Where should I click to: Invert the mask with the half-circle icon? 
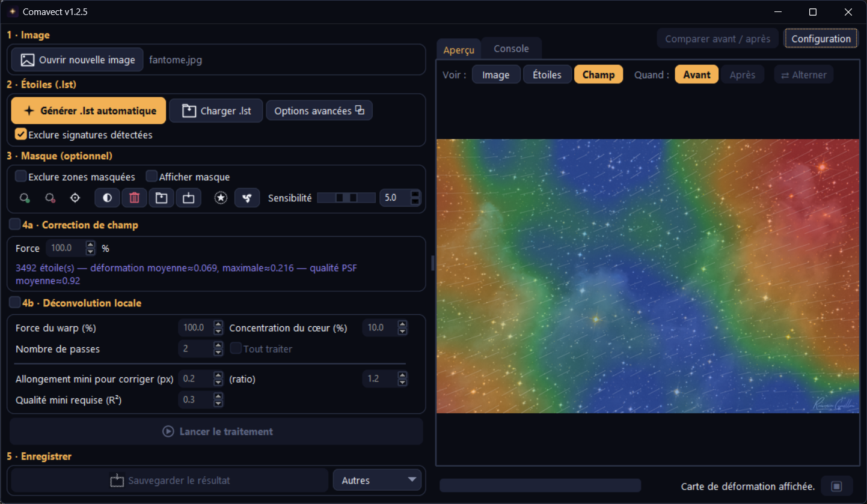(108, 198)
